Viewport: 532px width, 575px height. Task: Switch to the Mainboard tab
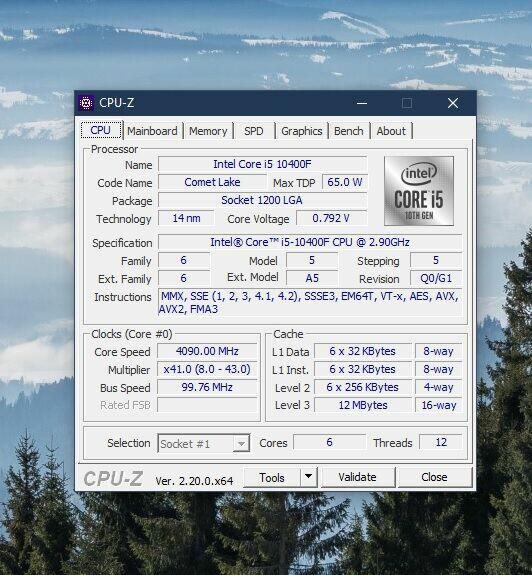pos(152,131)
